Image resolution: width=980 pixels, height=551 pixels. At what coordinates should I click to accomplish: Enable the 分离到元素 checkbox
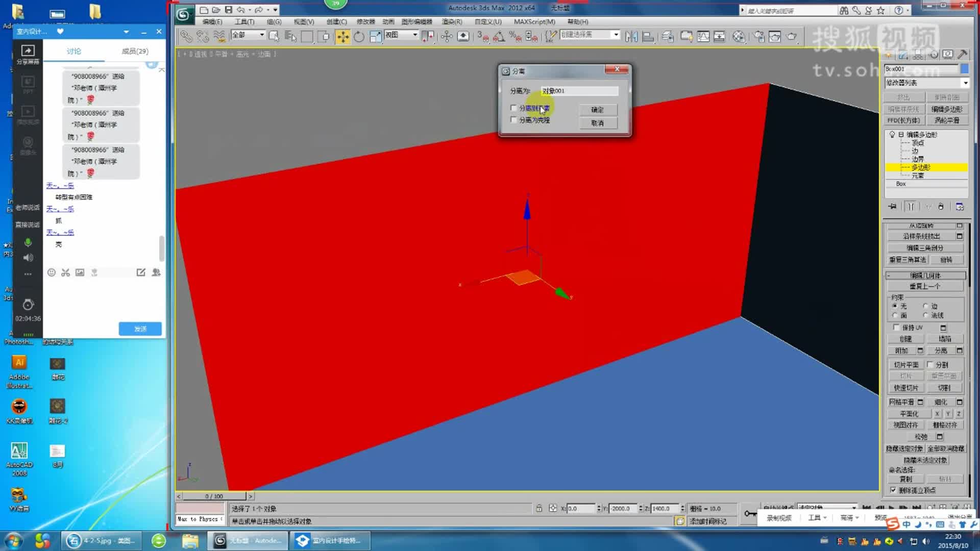pos(513,108)
